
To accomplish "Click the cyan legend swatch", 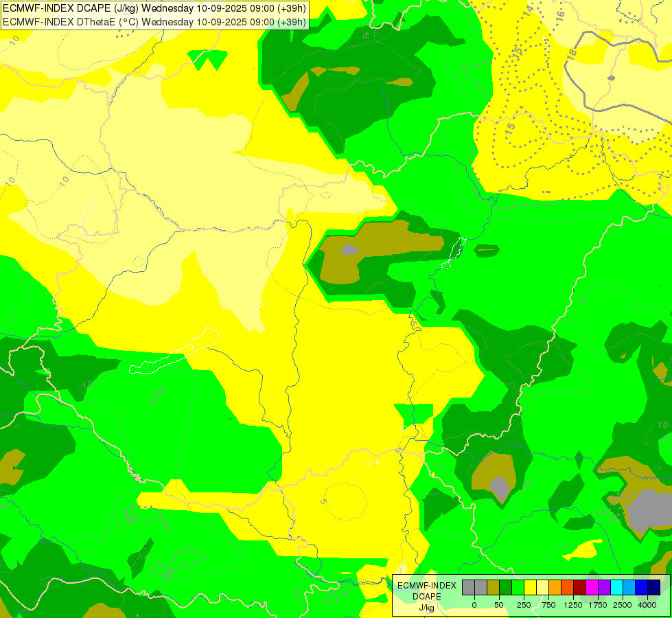I will pos(617,588).
